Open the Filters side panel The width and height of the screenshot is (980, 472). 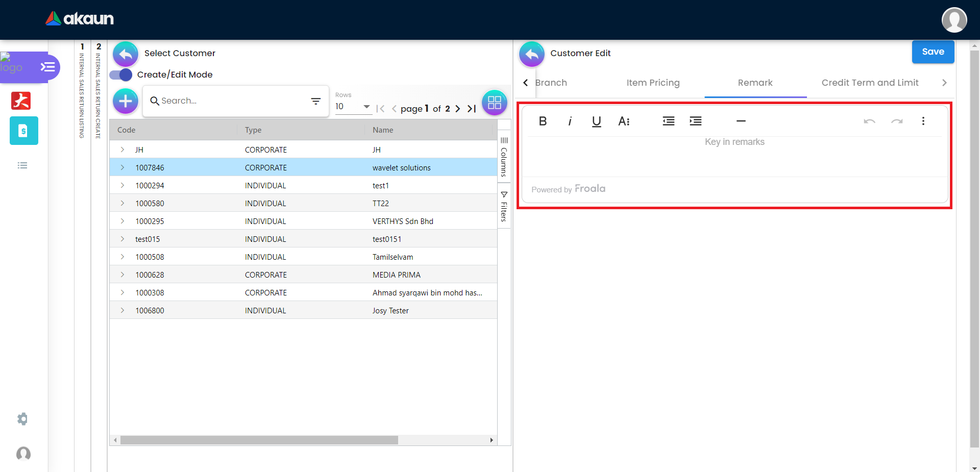click(x=504, y=207)
